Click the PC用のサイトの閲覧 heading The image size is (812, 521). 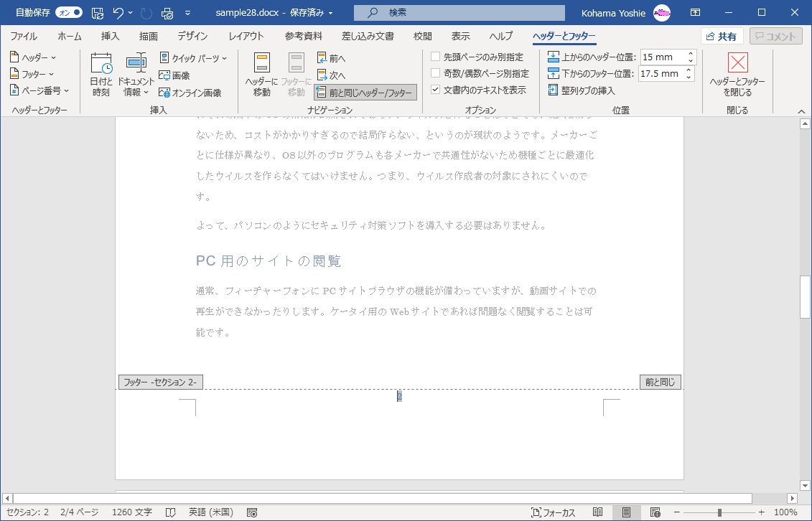click(x=269, y=260)
